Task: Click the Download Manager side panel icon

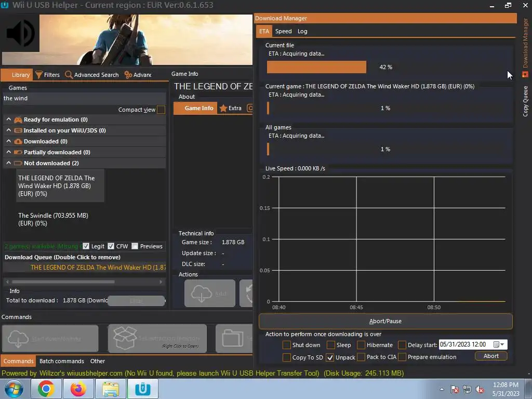Action: click(525, 74)
